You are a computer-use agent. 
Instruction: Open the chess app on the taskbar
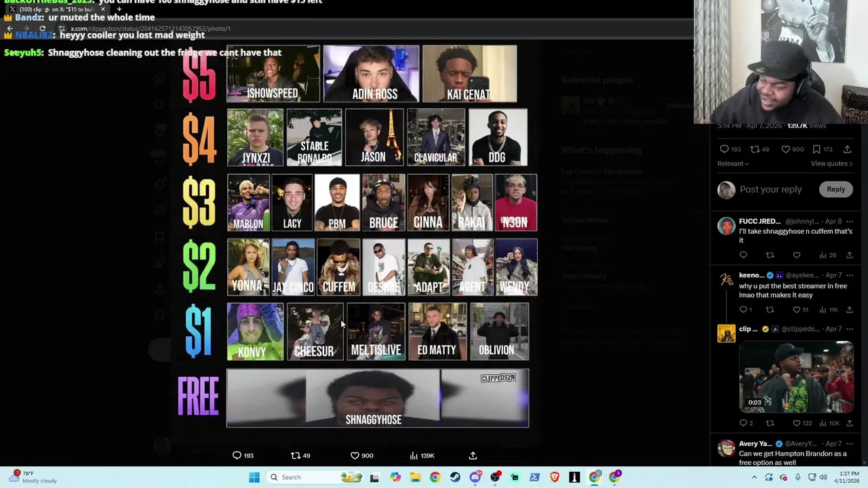point(574,477)
